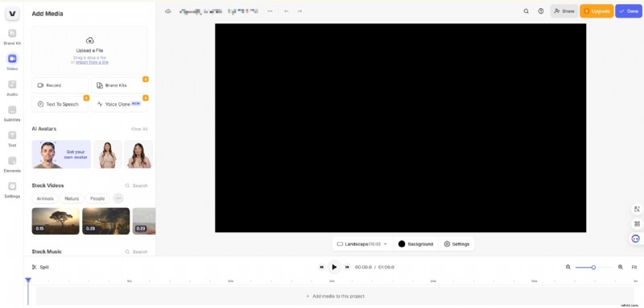Add the 0:29 stock video

(106, 221)
